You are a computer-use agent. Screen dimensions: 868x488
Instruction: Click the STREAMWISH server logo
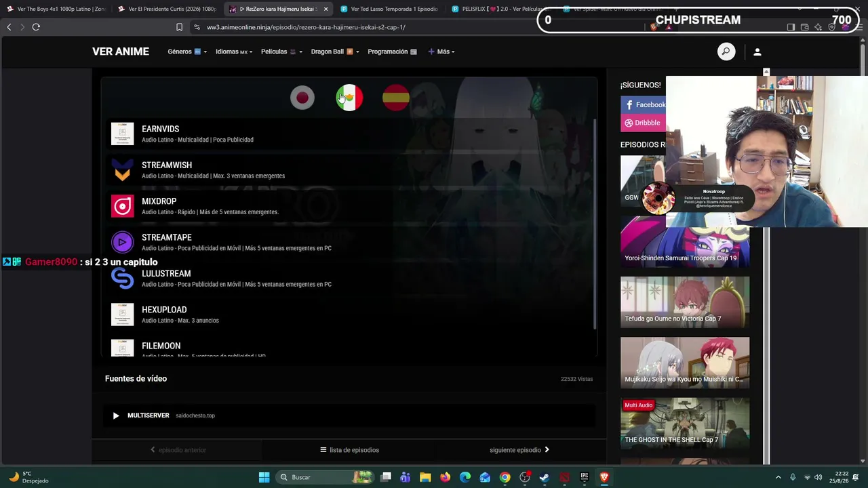[122, 170]
